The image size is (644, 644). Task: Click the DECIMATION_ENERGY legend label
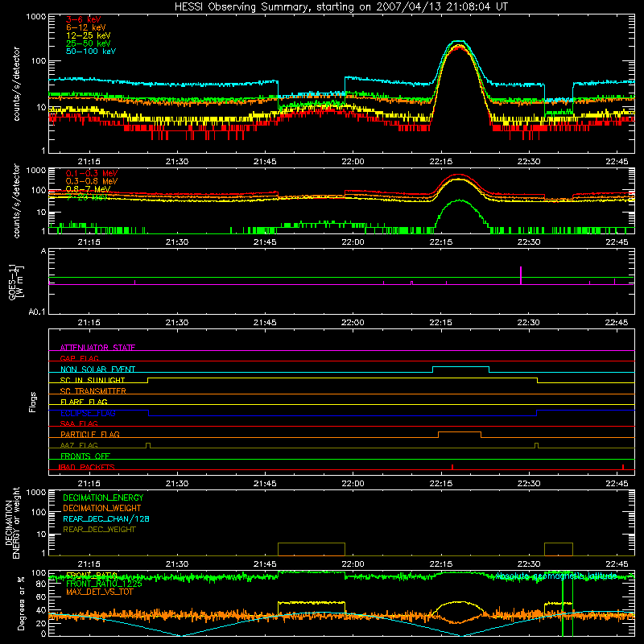tap(103, 497)
